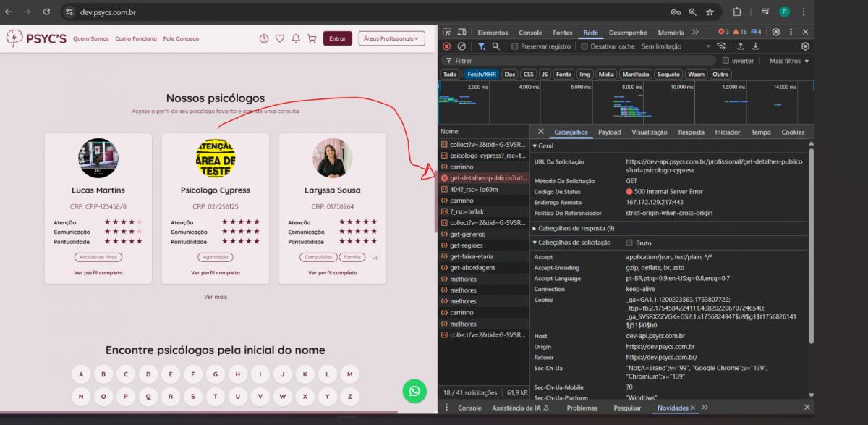Open the Áreas Profissionais dropdown
This screenshot has width=868, height=425.
[391, 38]
